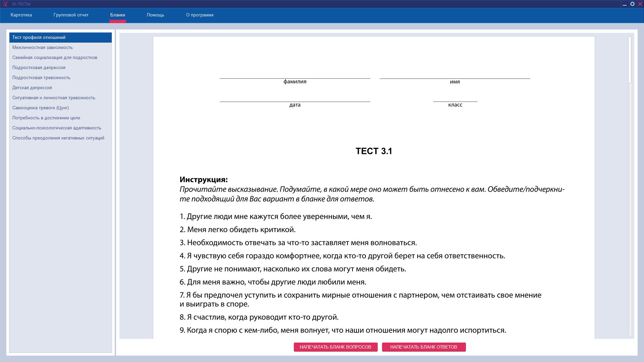Switch to the Картотека tab

point(21,15)
